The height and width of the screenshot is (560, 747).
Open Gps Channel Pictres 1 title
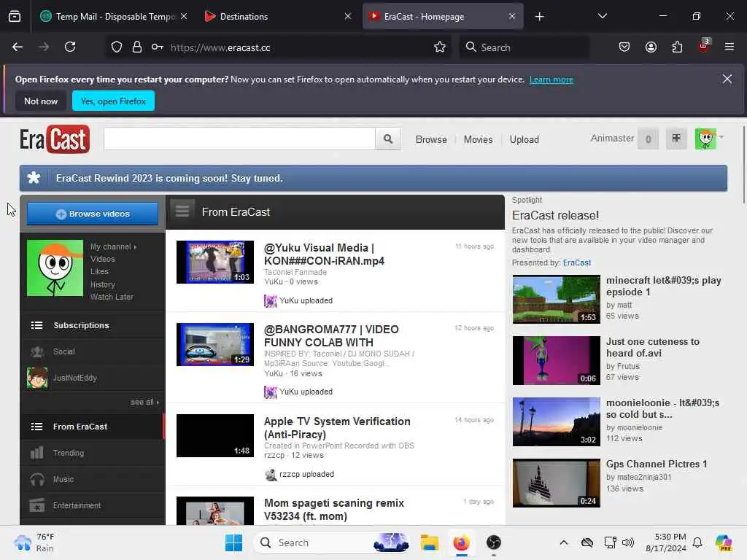point(657,464)
